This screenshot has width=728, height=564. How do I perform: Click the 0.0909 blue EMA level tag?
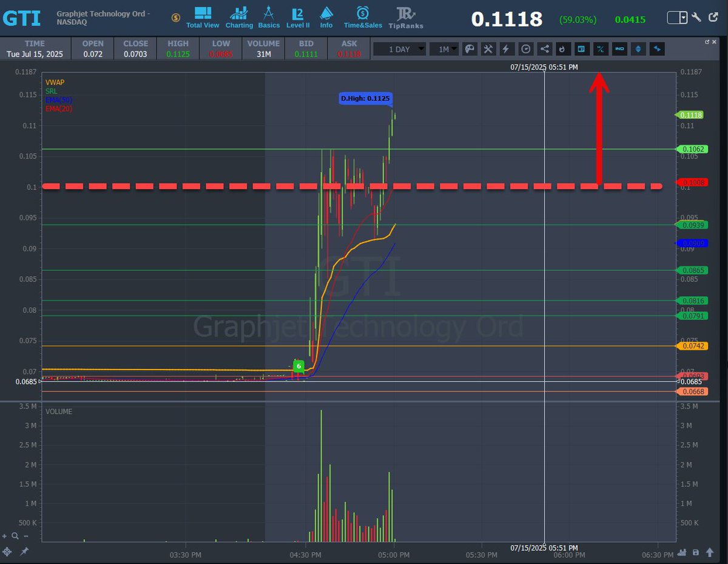(x=692, y=243)
